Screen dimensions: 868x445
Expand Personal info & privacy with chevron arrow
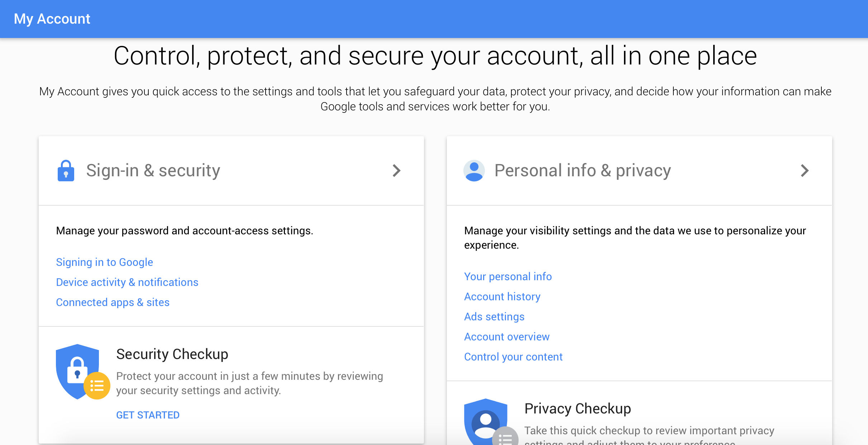click(x=805, y=171)
